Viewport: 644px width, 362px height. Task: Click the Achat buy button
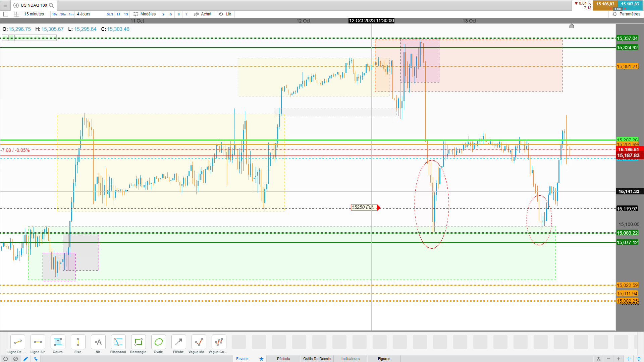tap(203, 14)
